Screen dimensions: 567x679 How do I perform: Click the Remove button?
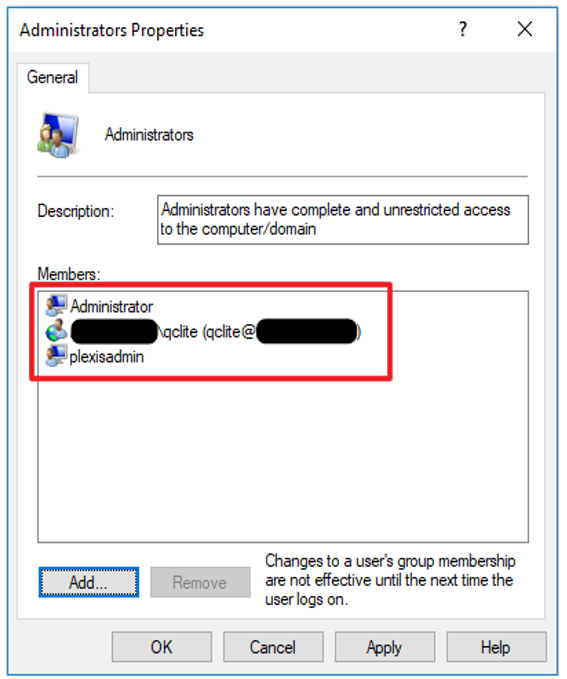click(x=200, y=582)
